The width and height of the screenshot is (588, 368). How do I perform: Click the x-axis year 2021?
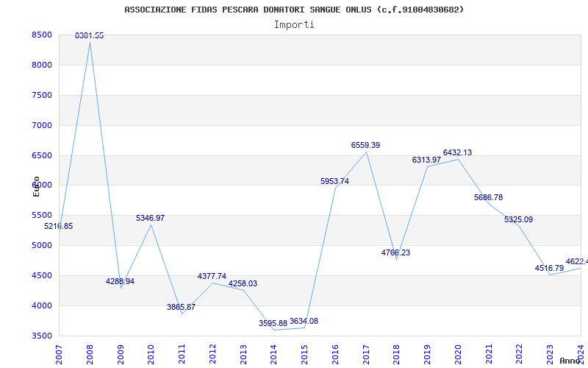pyautogui.click(x=489, y=355)
